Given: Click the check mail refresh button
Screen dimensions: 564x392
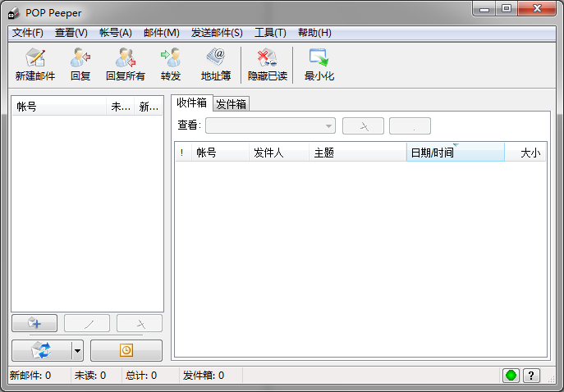Looking at the screenshot, I should (x=41, y=350).
